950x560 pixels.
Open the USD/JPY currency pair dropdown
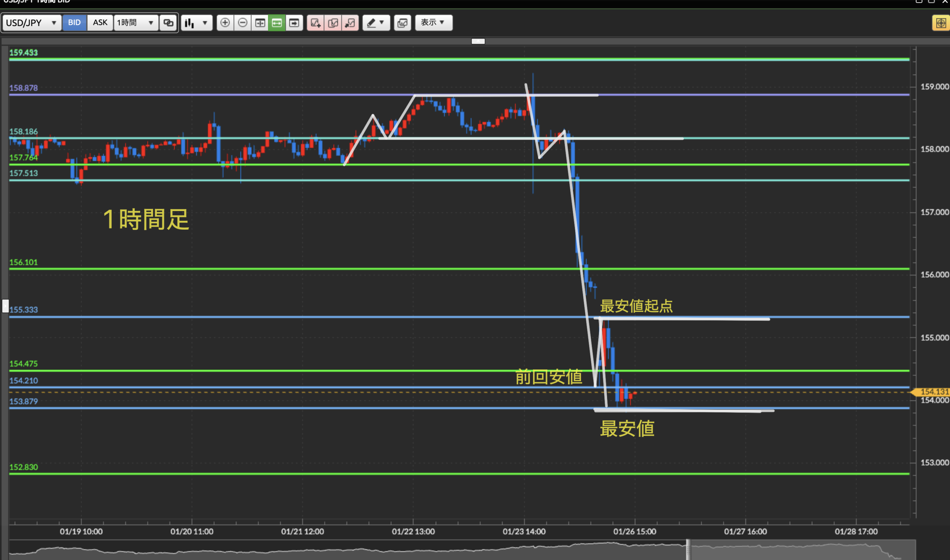(31, 23)
